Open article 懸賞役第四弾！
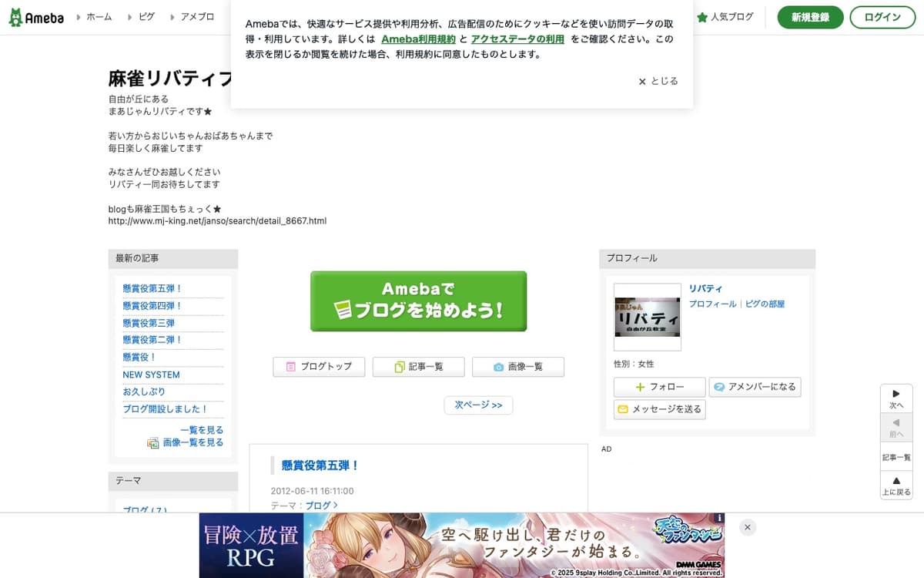Screen dimensions: 924x578 coord(152,306)
